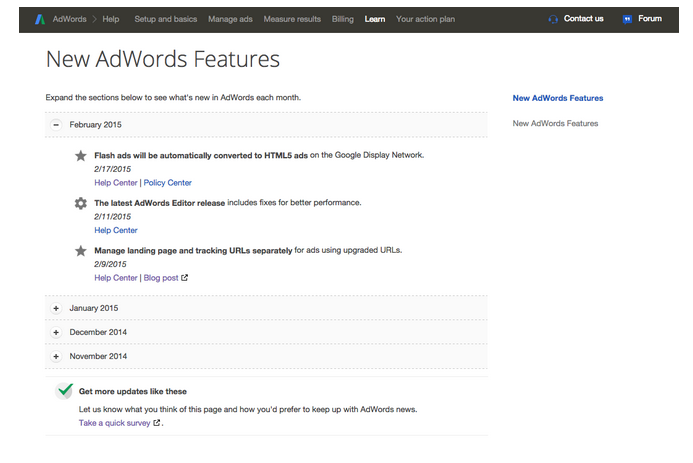The width and height of the screenshot is (693, 463).
Task: Open the Measure results menu
Action: pyautogui.click(x=292, y=19)
